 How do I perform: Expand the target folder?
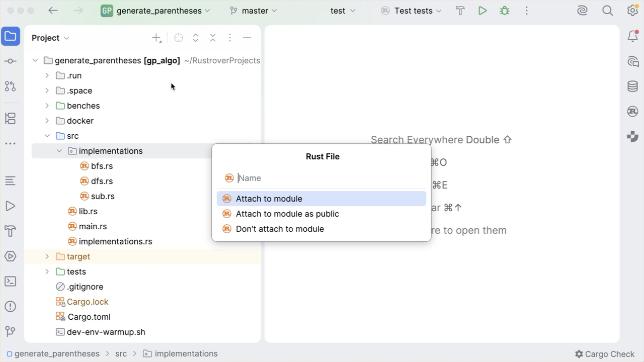[47, 256]
